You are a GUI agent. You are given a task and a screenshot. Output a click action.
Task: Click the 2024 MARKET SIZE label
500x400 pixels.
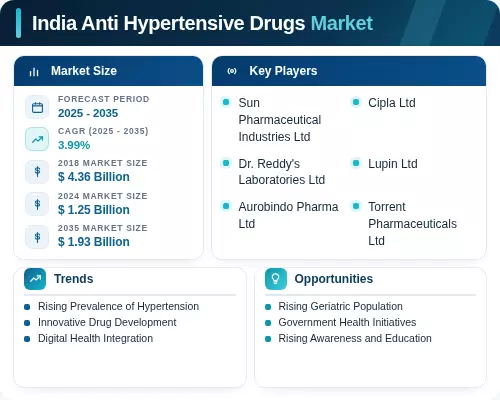point(103,196)
